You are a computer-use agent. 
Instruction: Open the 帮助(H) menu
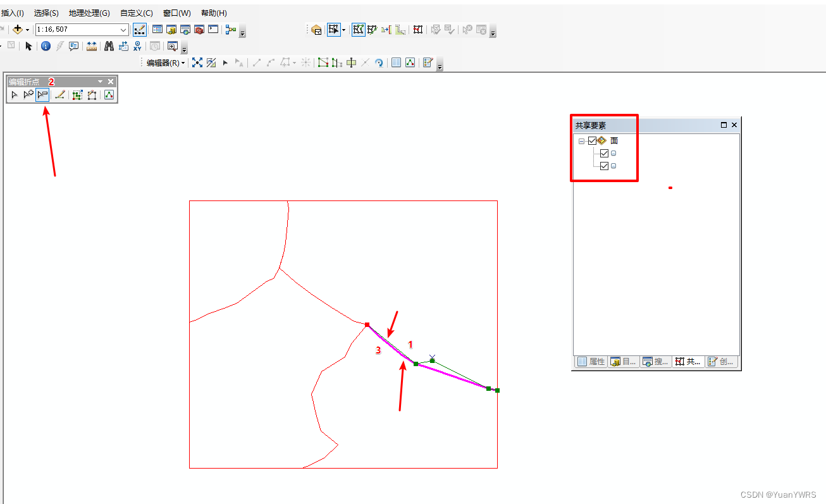click(214, 13)
